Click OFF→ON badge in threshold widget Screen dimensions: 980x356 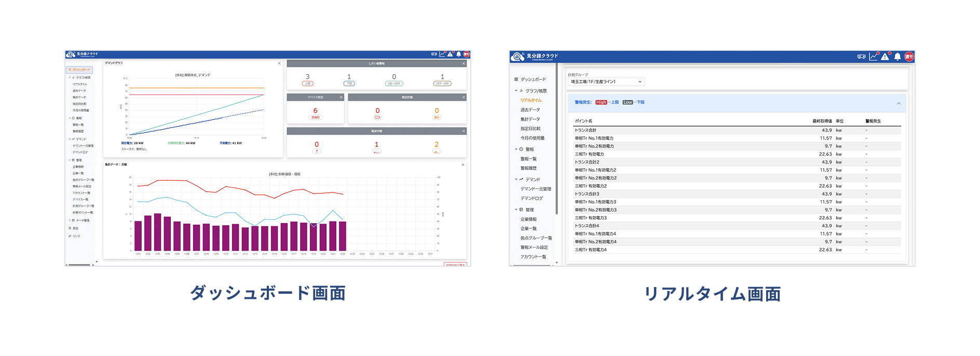(x=442, y=84)
